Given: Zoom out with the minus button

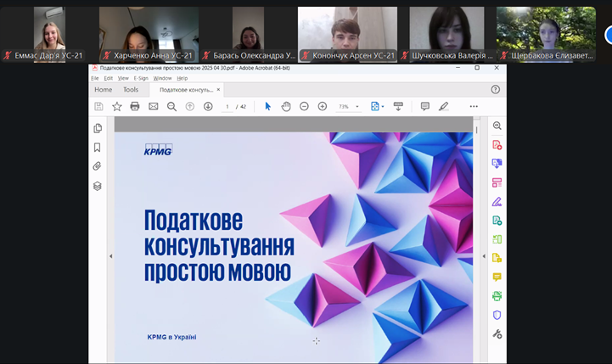Looking at the screenshot, I should (x=304, y=106).
